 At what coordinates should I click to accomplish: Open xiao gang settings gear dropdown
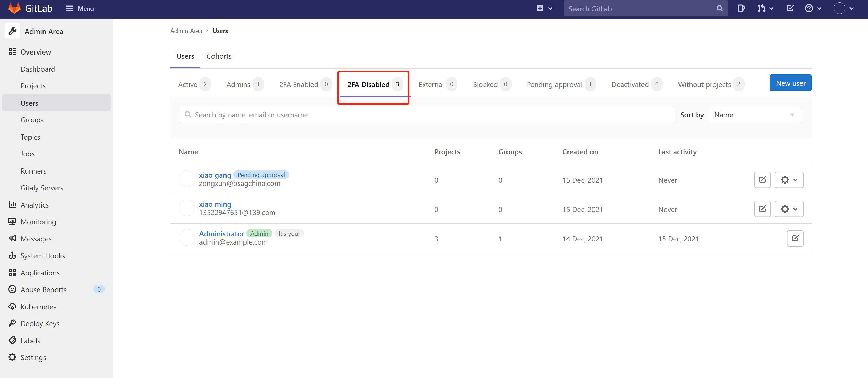789,180
